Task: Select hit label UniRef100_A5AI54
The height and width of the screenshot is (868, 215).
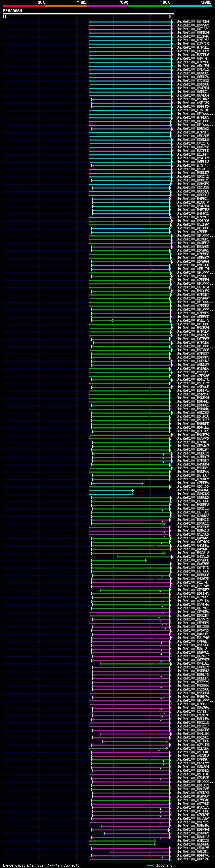Action: (x=193, y=66)
